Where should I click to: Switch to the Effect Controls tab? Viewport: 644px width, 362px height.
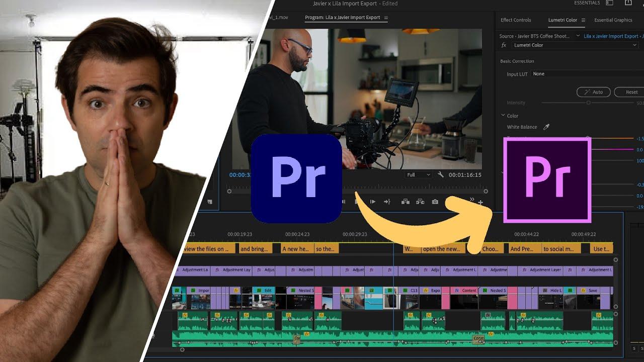tap(516, 20)
